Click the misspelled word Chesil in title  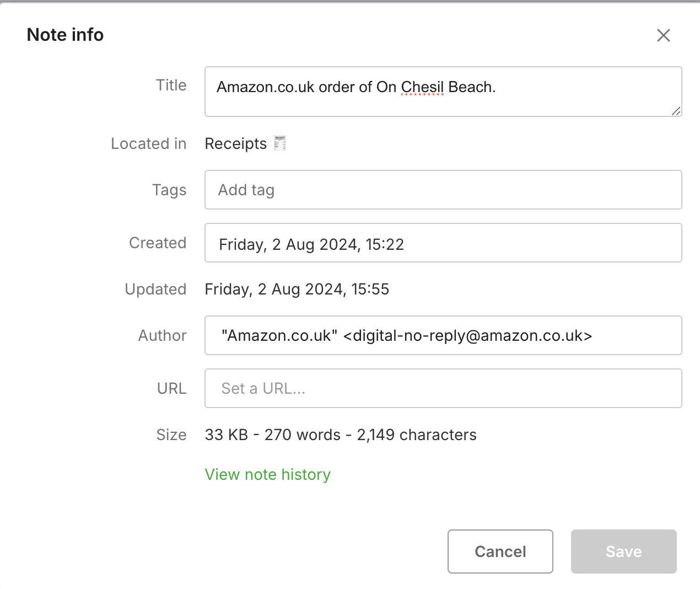coord(422,87)
